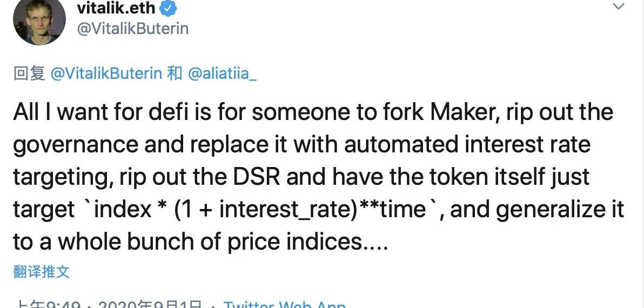Image resolution: width=644 pixels, height=308 pixels.
Task: Click the 翻译推文 translate tweet link
Action: pos(42,271)
